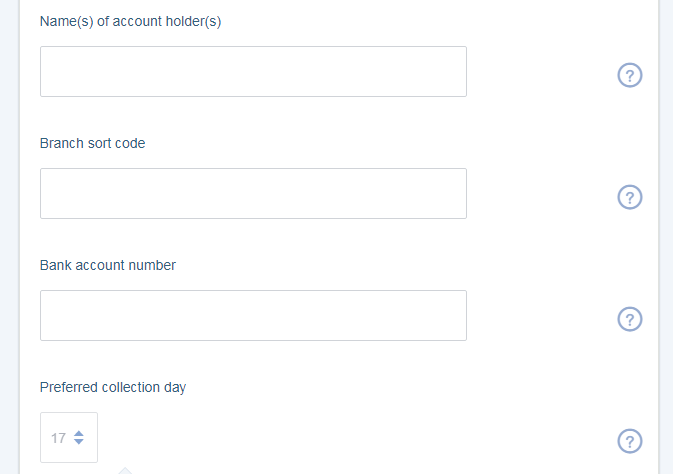Click question mark icon beside account holder field

point(630,75)
